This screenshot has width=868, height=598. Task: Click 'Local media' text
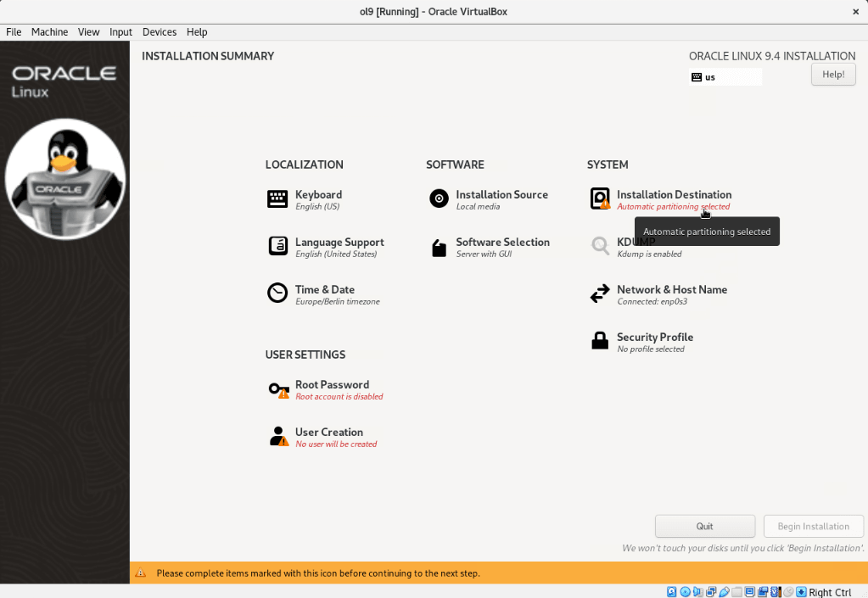478,206
